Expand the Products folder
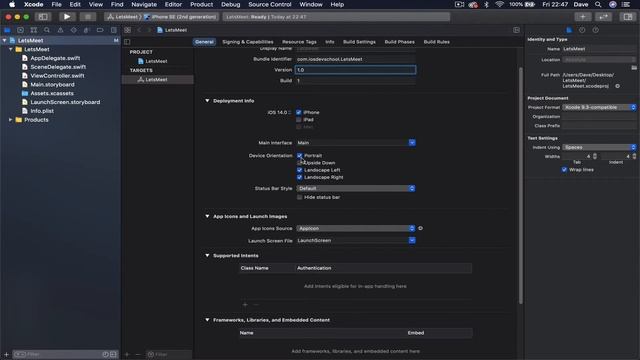This screenshot has height=360, width=640. pos(11,120)
